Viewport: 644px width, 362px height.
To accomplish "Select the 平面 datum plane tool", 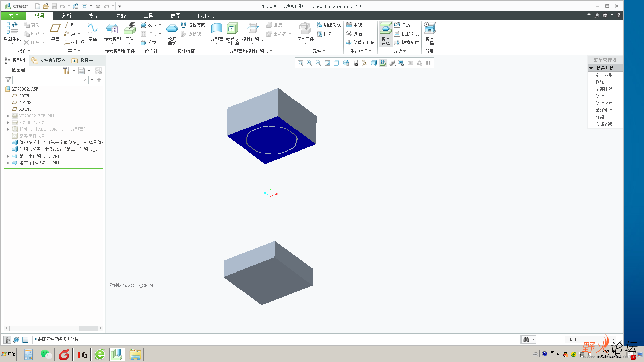I will pyautogui.click(x=55, y=32).
